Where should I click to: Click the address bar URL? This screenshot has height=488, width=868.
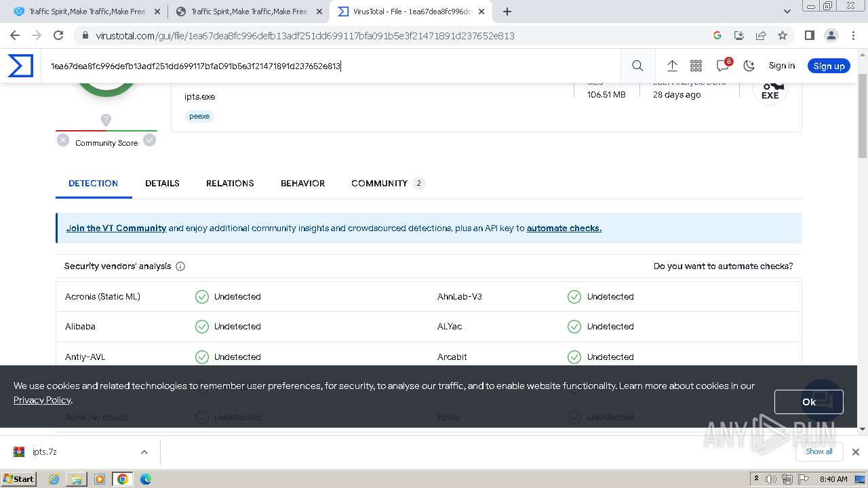tap(305, 36)
